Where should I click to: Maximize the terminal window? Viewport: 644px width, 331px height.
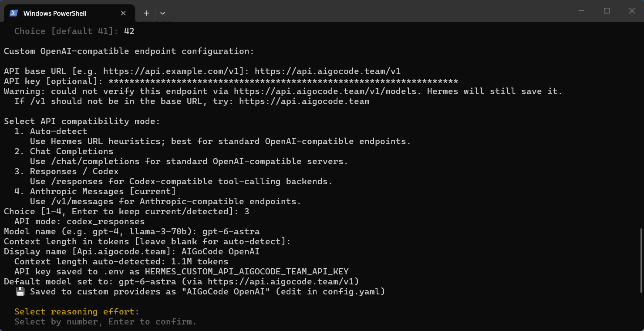point(607,11)
